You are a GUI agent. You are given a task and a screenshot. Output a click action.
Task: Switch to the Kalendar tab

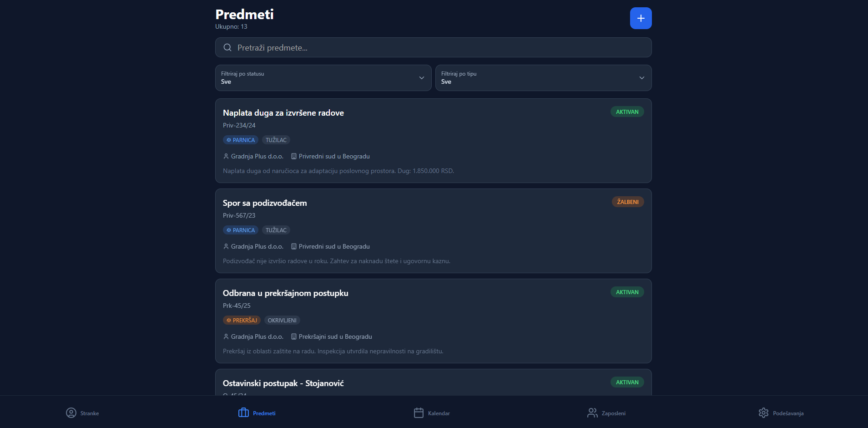439,413
